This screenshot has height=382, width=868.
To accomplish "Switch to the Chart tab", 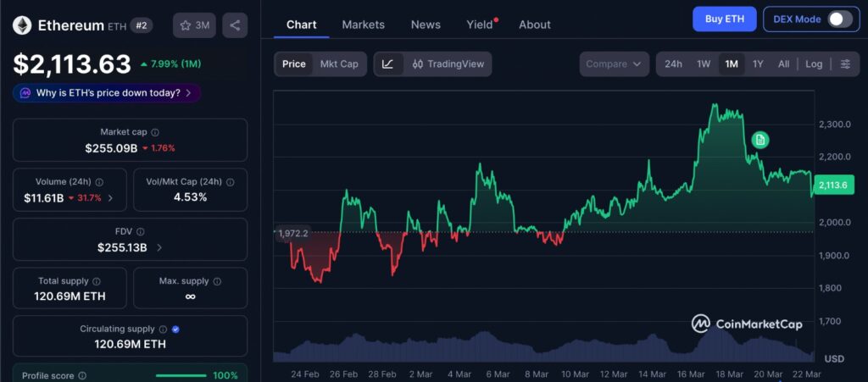I will pyautogui.click(x=301, y=25).
